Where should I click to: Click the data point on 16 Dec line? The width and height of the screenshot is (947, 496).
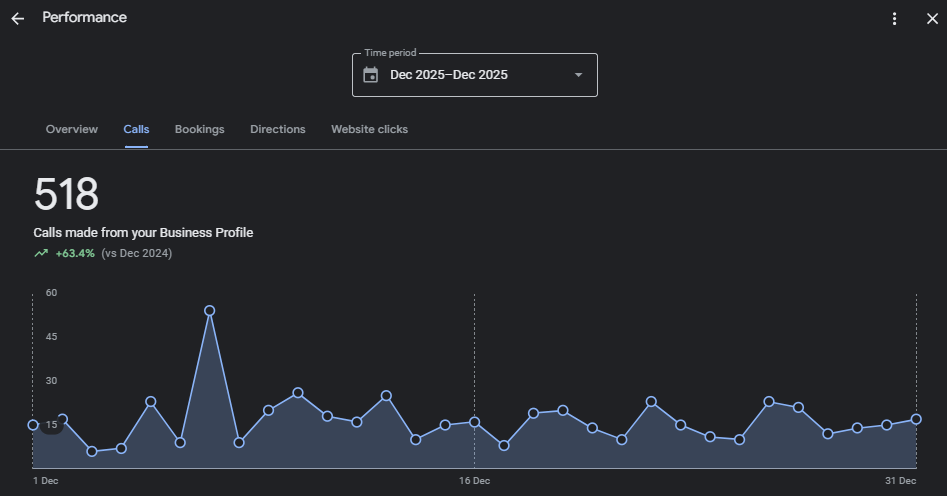(x=474, y=422)
